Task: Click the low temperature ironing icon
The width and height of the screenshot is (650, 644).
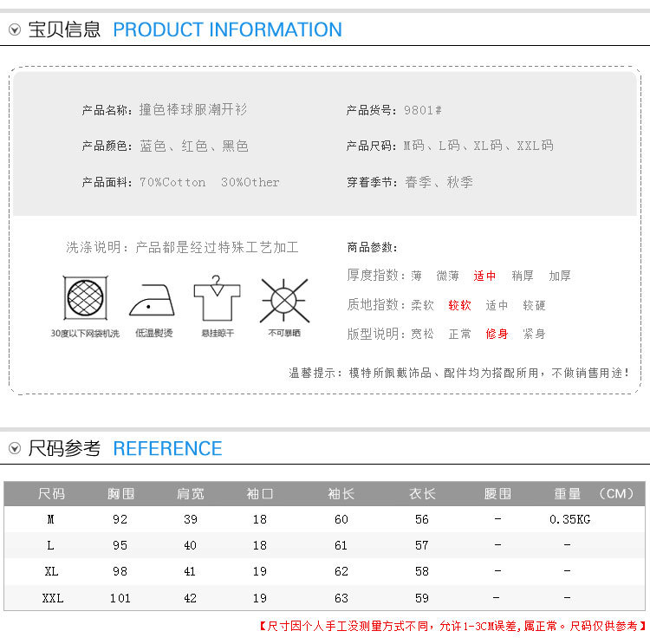Action: [x=153, y=300]
